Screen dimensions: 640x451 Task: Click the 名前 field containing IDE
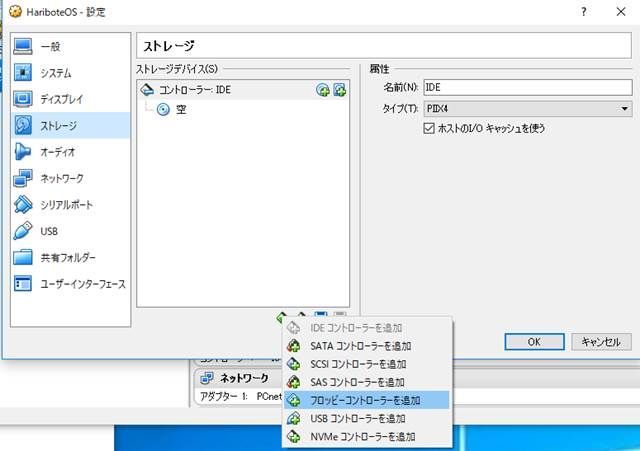coord(527,87)
